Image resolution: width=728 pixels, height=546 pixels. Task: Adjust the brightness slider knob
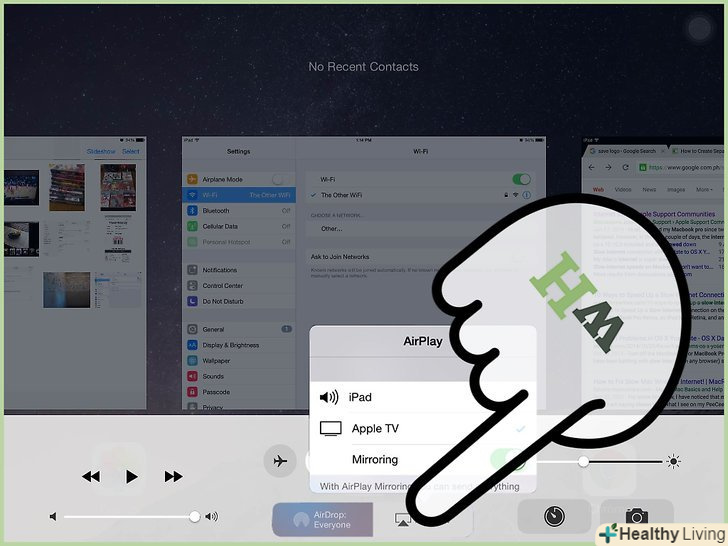583,462
